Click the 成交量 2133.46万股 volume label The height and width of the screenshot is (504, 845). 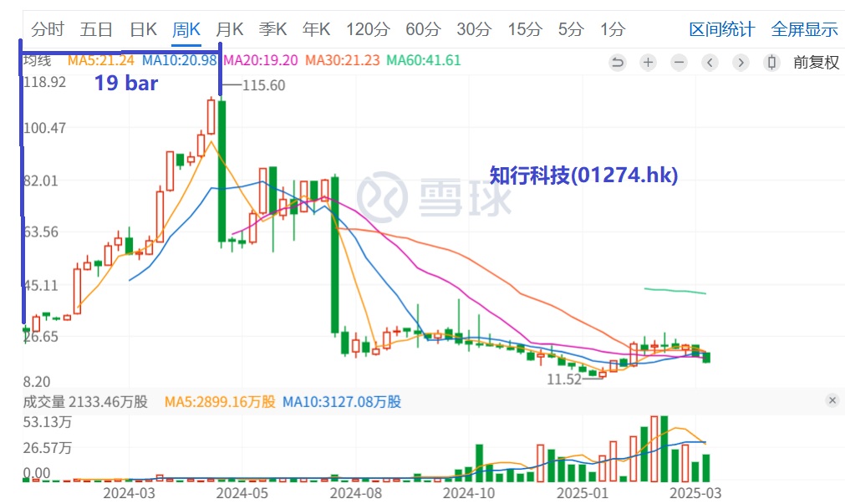[x=85, y=402]
